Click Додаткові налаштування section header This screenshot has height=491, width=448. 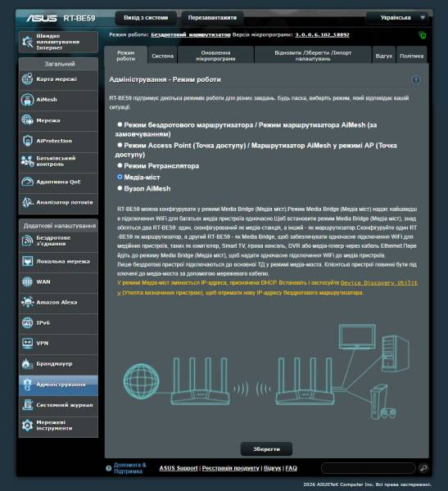click(59, 226)
